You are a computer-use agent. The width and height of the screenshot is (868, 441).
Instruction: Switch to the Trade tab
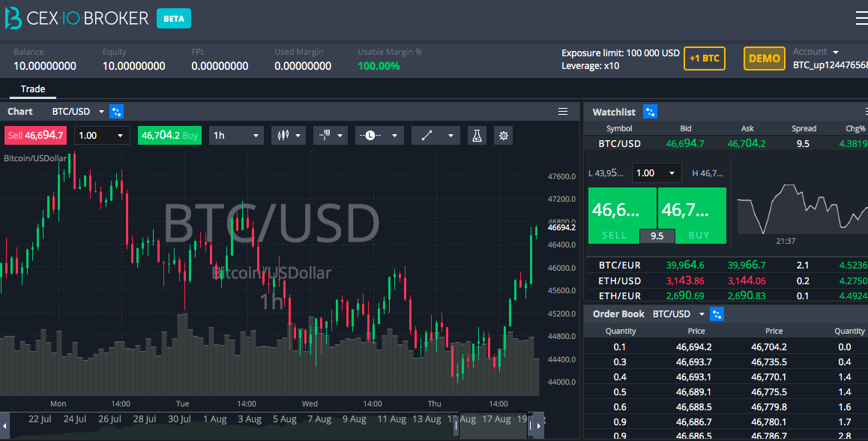click(33, 88)
